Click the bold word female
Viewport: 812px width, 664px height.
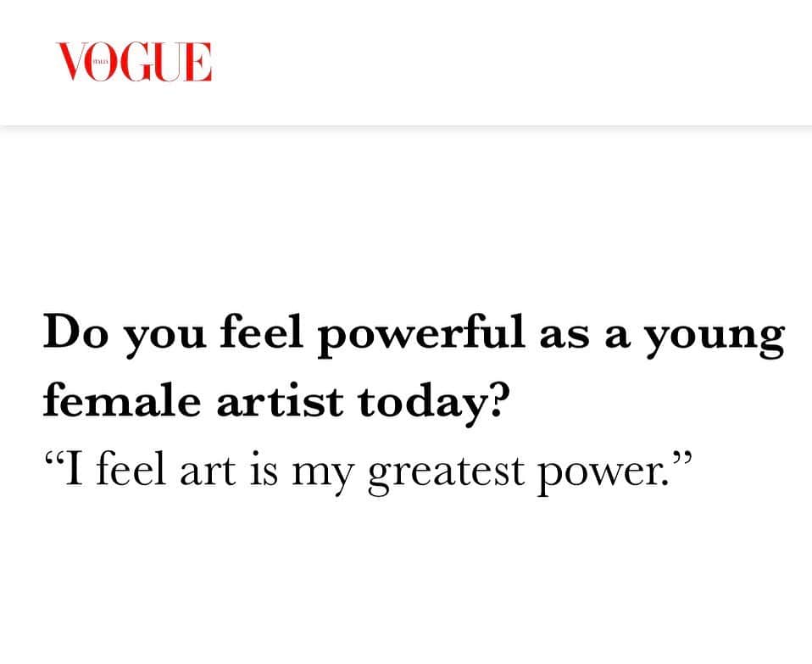point(122,400)
